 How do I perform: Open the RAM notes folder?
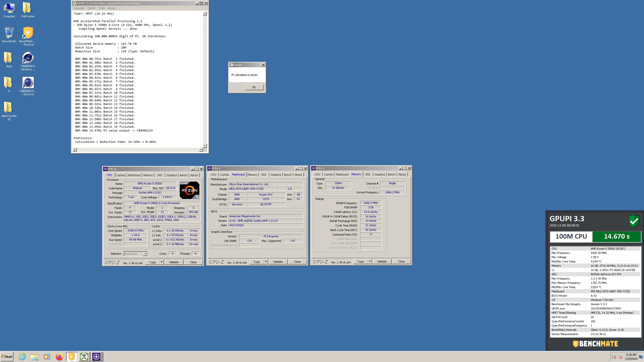pyautogui.click(x=28, y=10)
